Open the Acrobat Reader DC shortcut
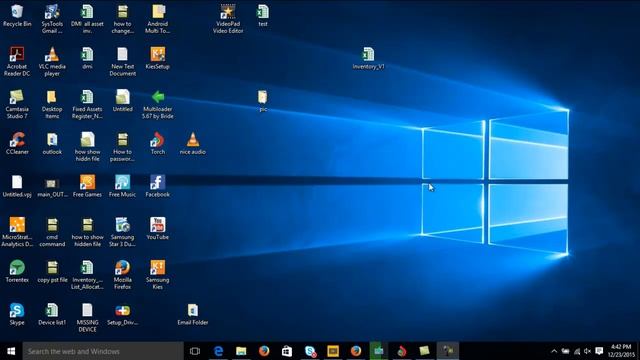The image size is (640, 360). click(x=17, y=61)
